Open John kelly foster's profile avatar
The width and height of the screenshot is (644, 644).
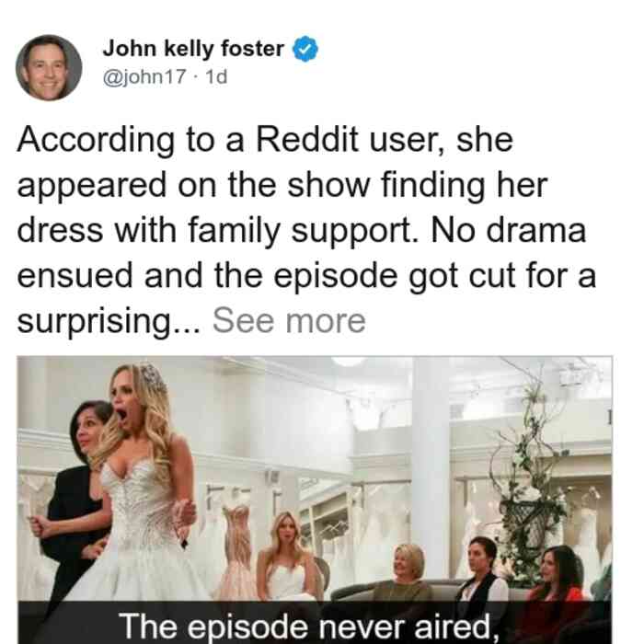tap(49, 68)
